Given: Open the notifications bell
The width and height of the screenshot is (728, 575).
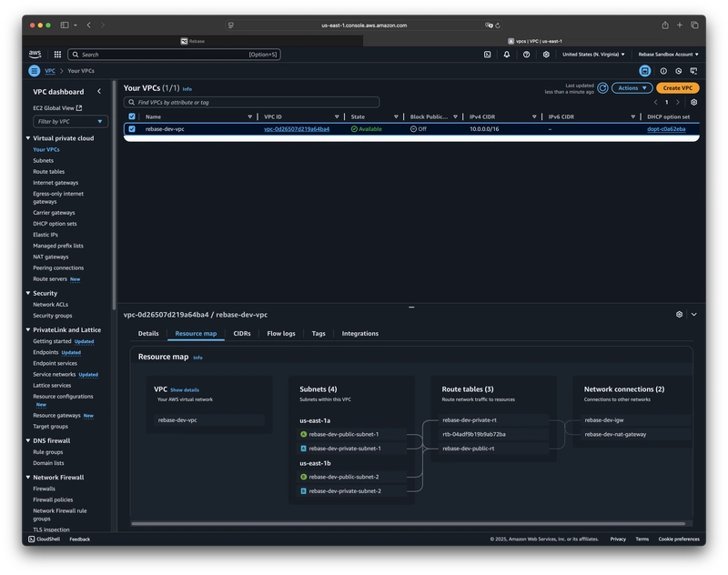Looking at the screenshot, I should coord(507,55).
